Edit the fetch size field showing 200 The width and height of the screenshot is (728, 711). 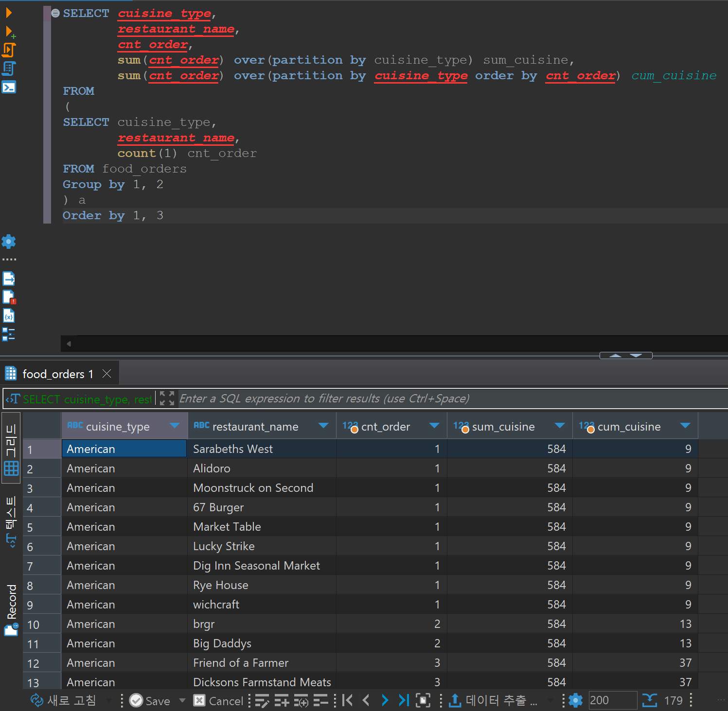coord(613,700)
